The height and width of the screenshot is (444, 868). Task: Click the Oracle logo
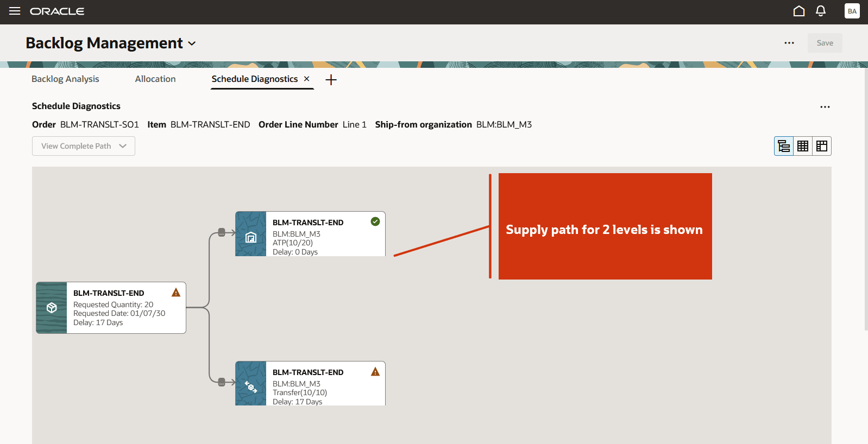click(57, 11)
